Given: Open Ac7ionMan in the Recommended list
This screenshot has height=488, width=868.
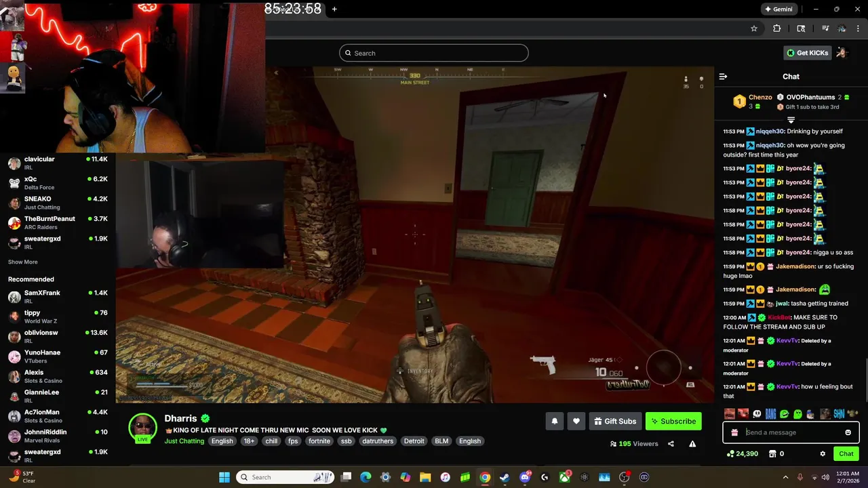Looking at the screenshot, I should [x=58, y=416].
